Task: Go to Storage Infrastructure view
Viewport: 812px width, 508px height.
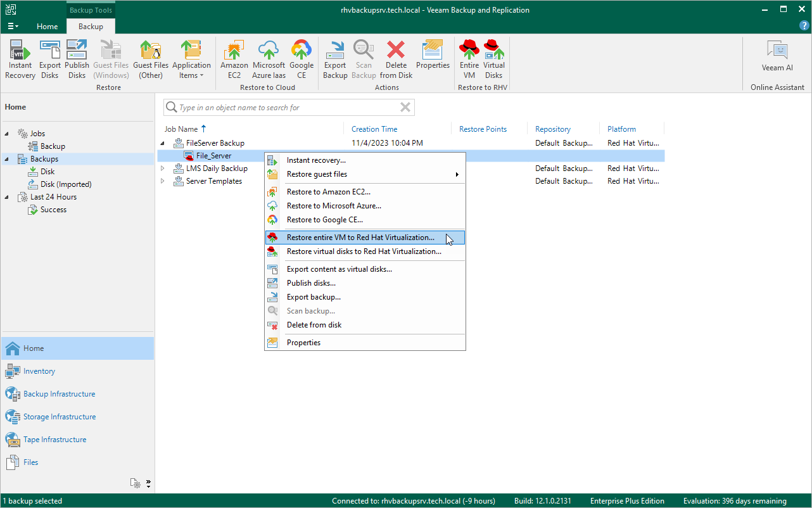Action: [x=77, y=417]
